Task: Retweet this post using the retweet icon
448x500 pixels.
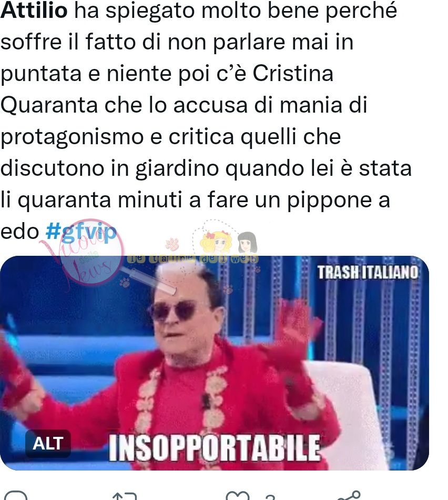Action: [125, 496]
